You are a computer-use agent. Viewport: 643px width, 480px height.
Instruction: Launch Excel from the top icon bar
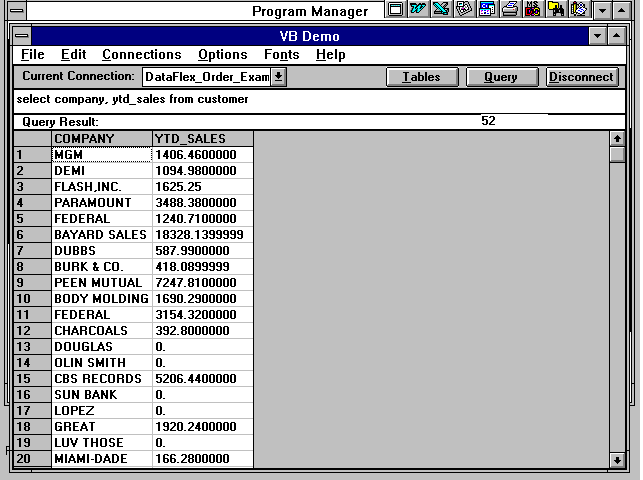tap(440, 10)
